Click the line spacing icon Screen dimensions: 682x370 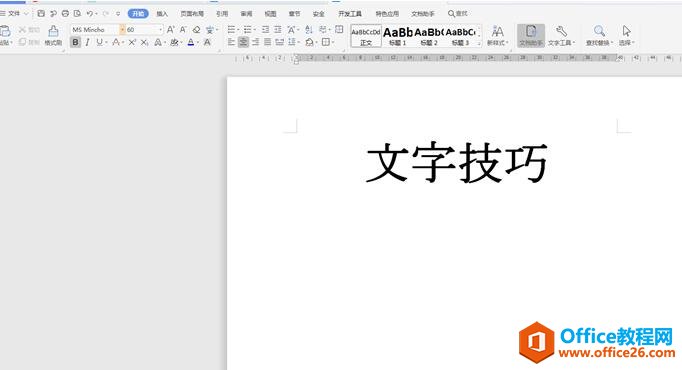click(x=291, y=42)
